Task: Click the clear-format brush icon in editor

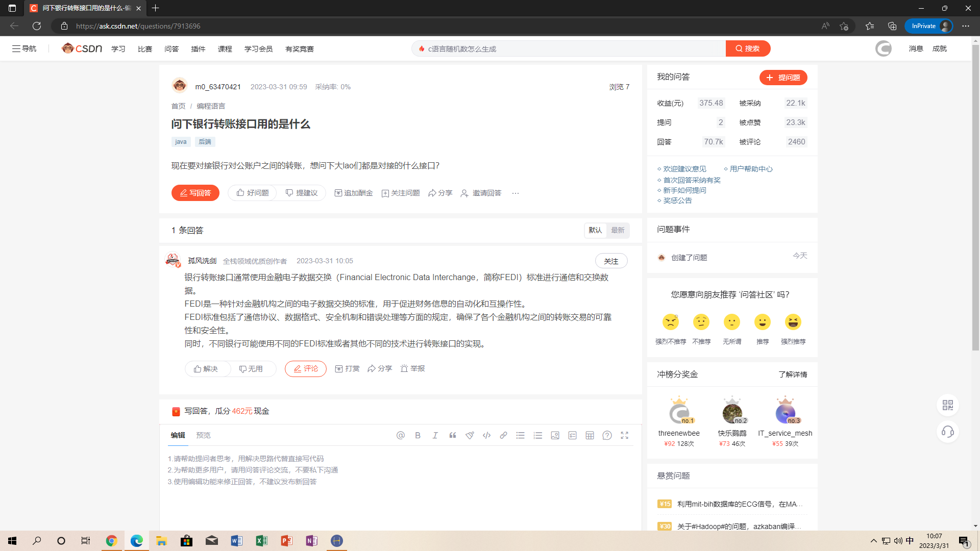Action: [470, 435]
